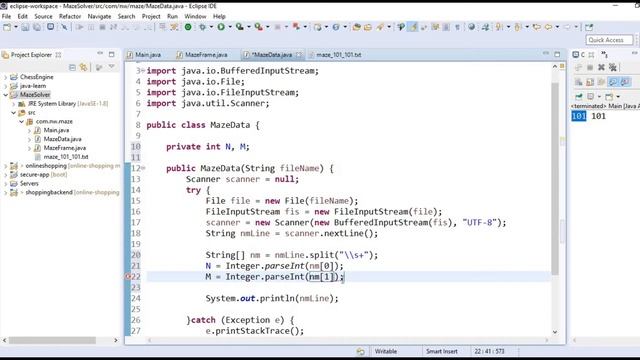
Task: Click the Open Task folder icon
Action: (368, 27)
